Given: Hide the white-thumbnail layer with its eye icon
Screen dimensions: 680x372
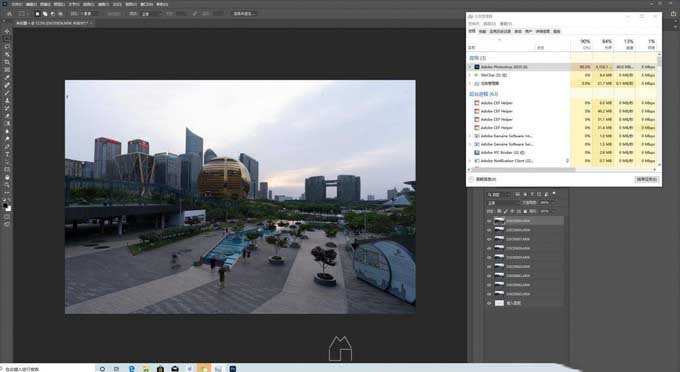Looking at the screenshot, I should [x=490, y=303].
